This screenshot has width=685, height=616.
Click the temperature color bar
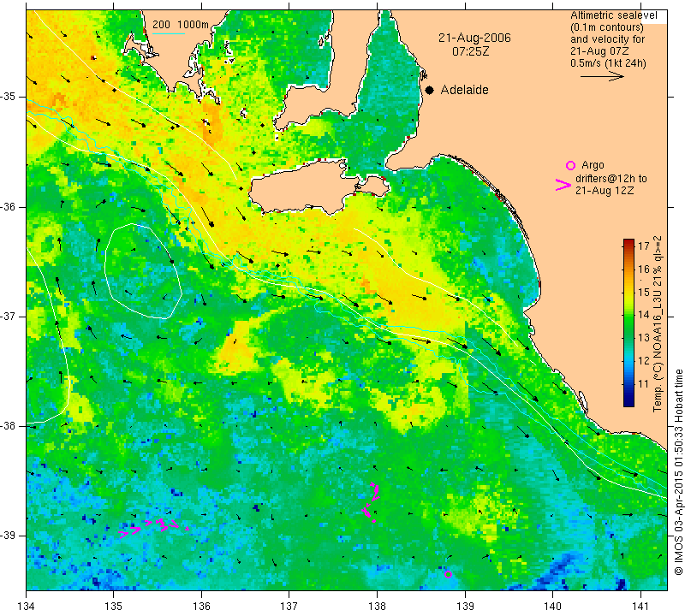pos(628,323)
